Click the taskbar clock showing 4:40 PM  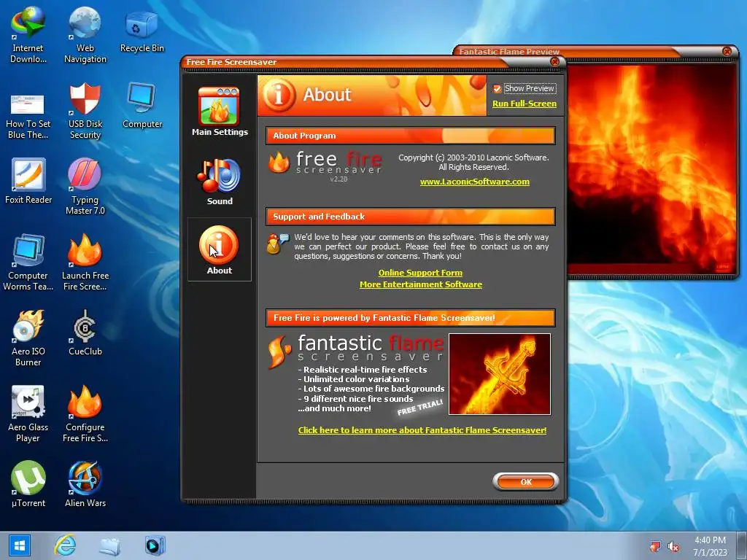pos(710,545)
